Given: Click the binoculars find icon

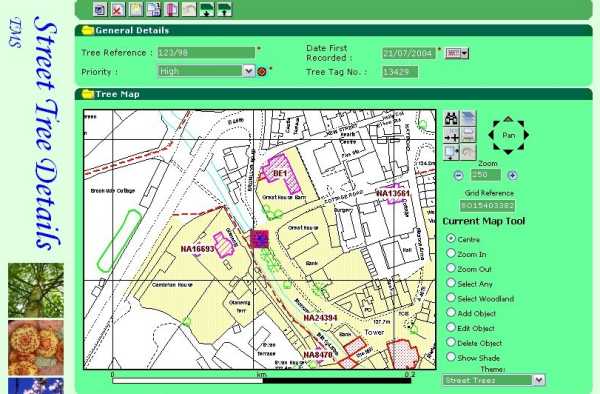Looking at the screenshot, I should (451, 119).
